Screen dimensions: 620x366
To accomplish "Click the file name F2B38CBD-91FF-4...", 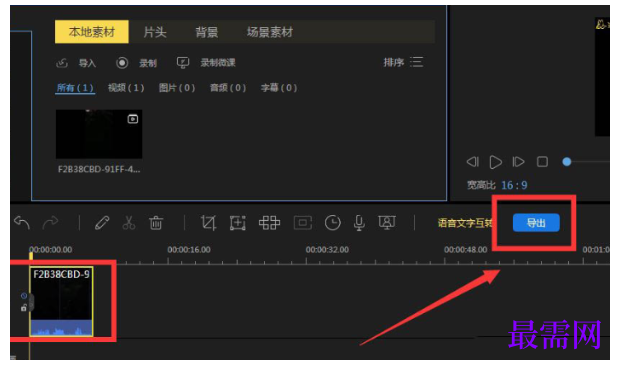I will (99, 170).
